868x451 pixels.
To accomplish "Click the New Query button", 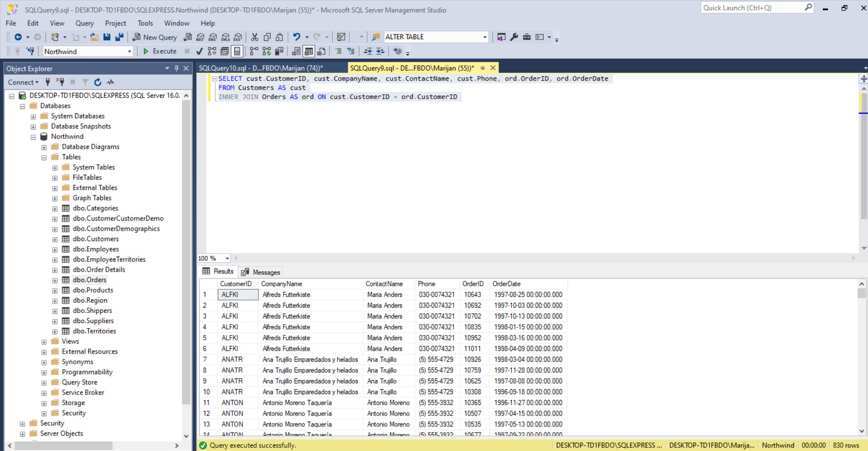I will tap(155, 37).
